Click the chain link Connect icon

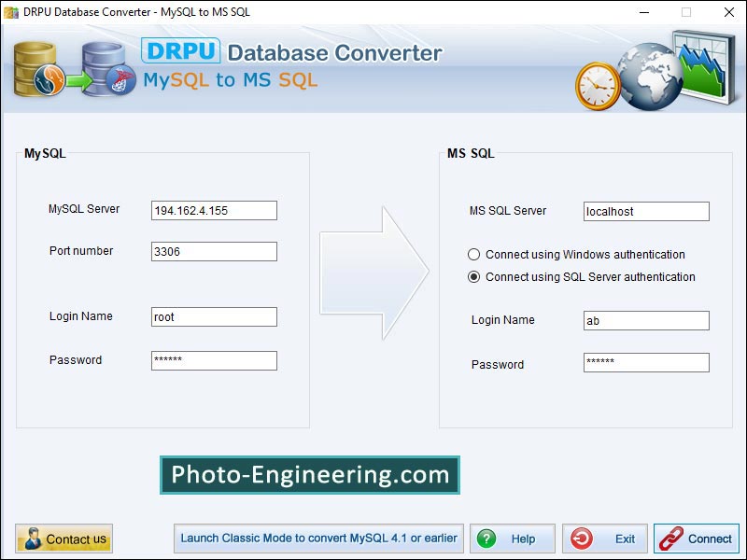[669, 539]
